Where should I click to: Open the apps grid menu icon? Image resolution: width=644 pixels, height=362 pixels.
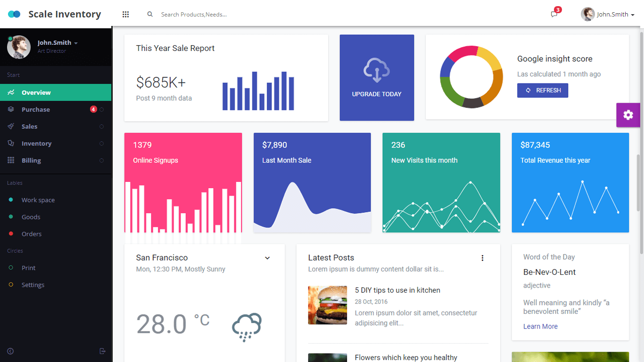pyautogui.click(x=125, y=15)
